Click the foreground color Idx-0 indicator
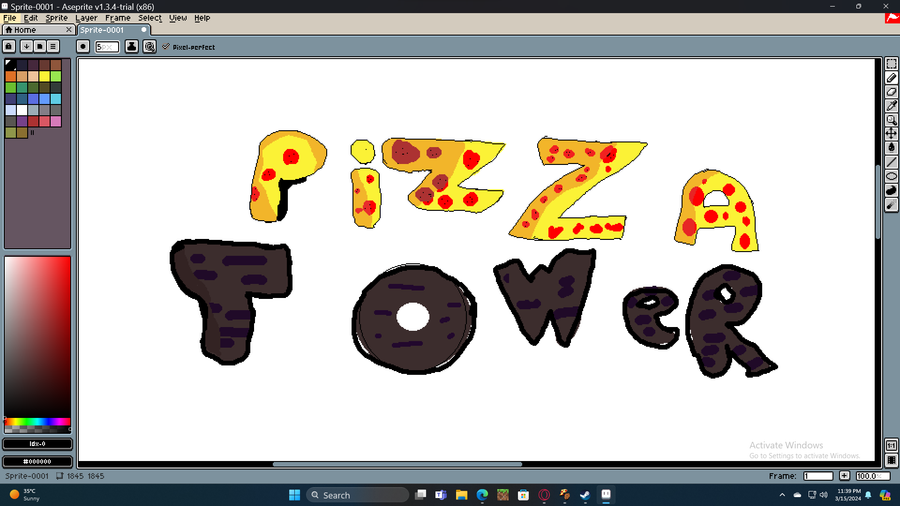 [37, 443]
